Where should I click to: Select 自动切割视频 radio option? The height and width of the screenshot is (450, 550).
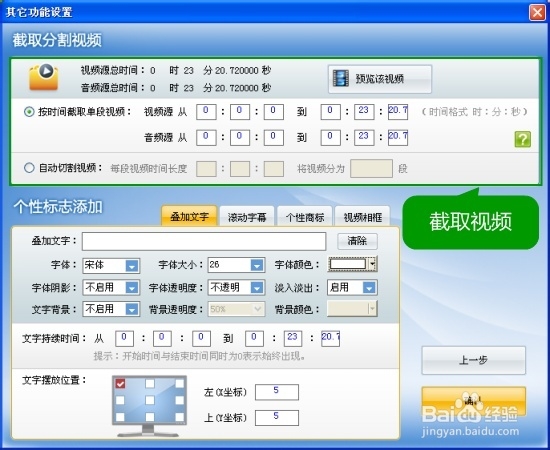point(29,168)
